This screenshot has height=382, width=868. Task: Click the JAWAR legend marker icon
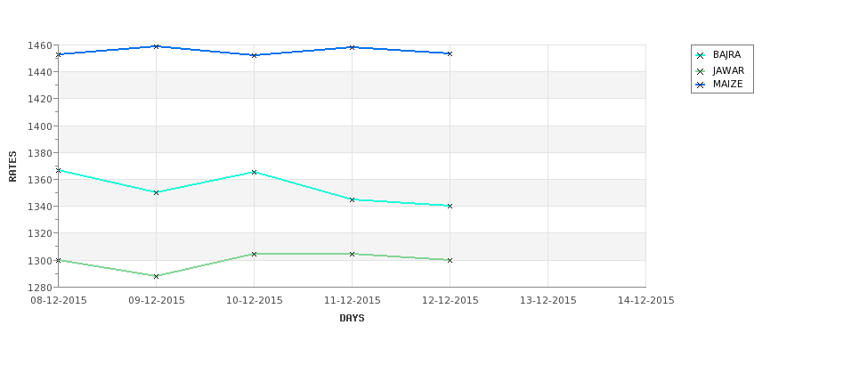pyautogui.click(x=701, y=71)
